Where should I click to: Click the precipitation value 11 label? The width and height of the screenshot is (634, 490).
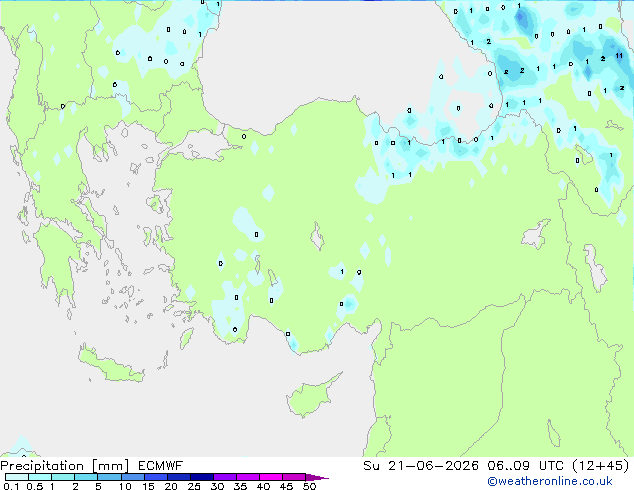(619, 55)
